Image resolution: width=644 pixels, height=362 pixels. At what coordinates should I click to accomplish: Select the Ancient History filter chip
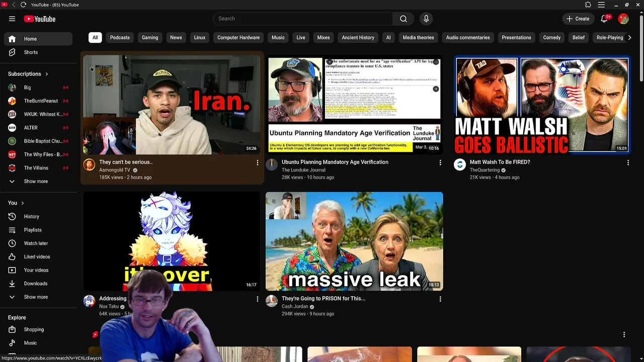[x=358, y=38]
